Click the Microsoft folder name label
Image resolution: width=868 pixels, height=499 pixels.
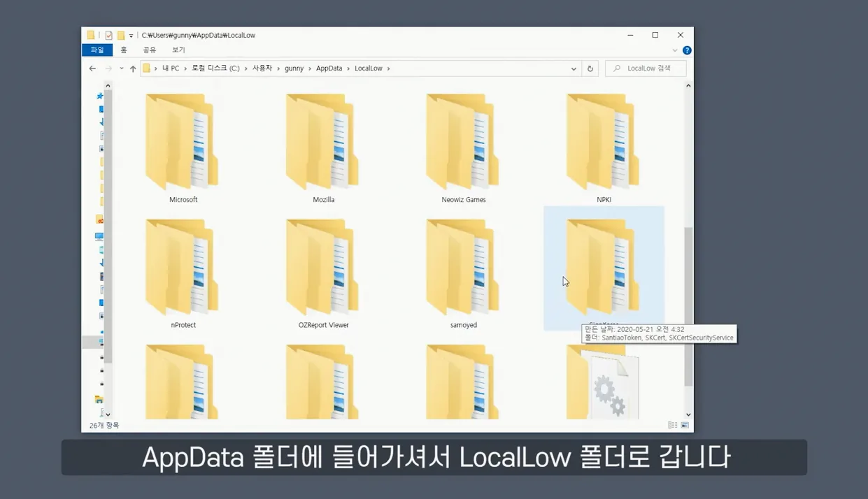(183, 200)
